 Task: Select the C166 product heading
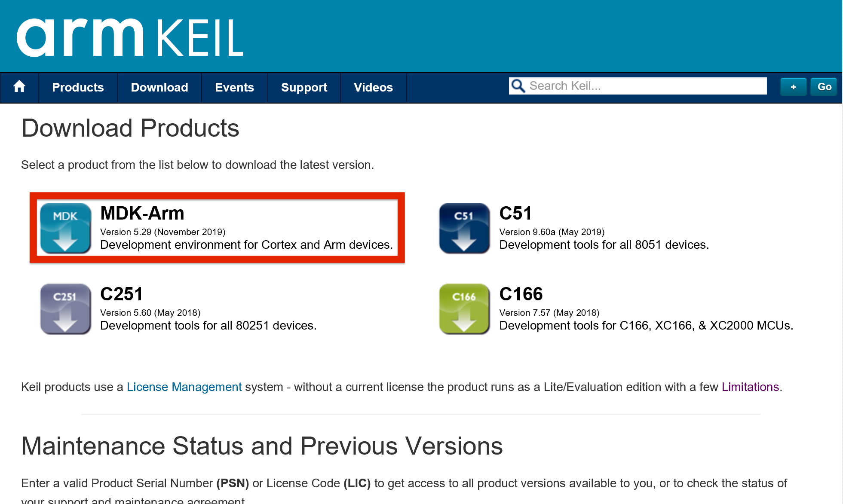point(521,294)
